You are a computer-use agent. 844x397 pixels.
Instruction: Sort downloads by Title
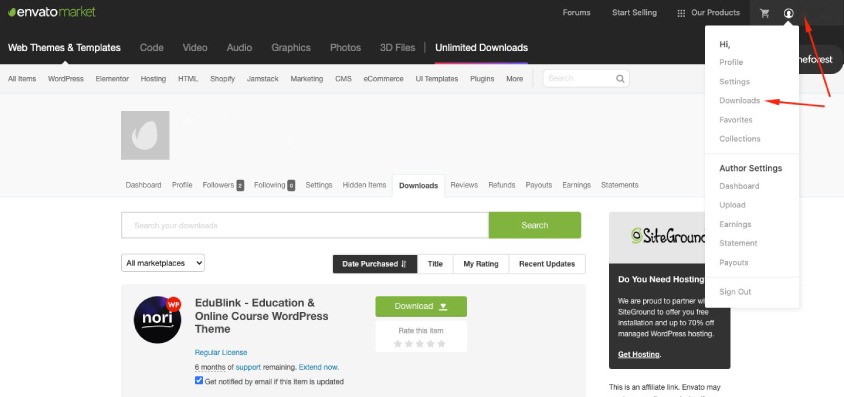pos(435,264)
